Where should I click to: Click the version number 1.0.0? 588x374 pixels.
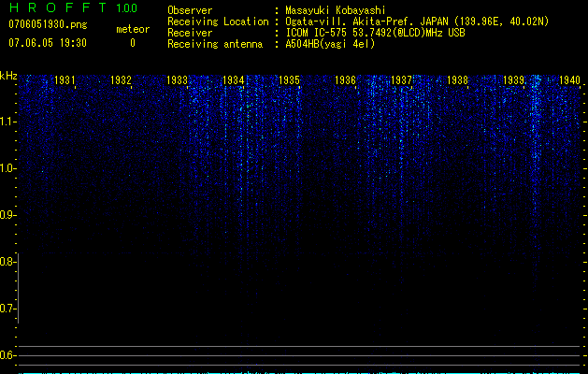[126, 8]
